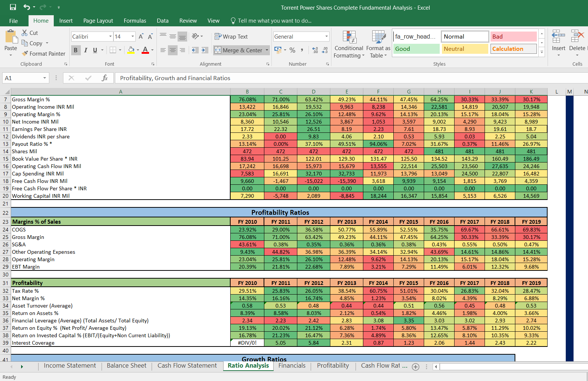Toggle Underline formatting
Image resolution: width=588 pixels, height=381 pixels.
[x=95, y=50]
